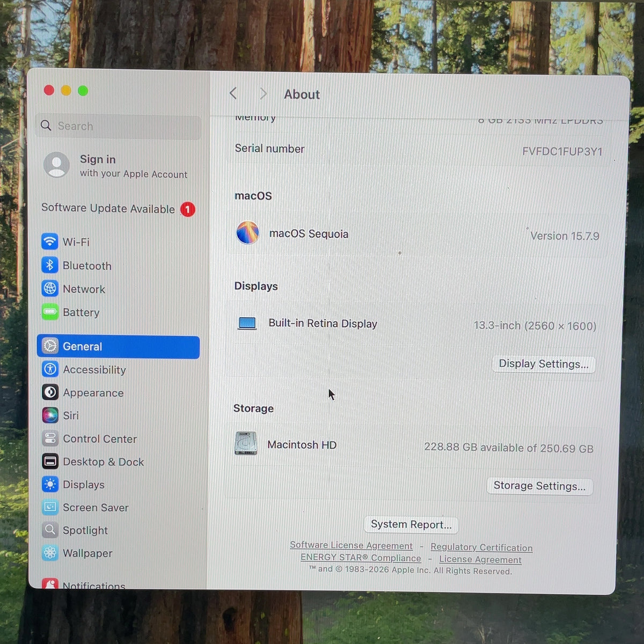The image size is (644, 644).
Task: Minimize window with the yellow button
Action: (x=66, y=90)
